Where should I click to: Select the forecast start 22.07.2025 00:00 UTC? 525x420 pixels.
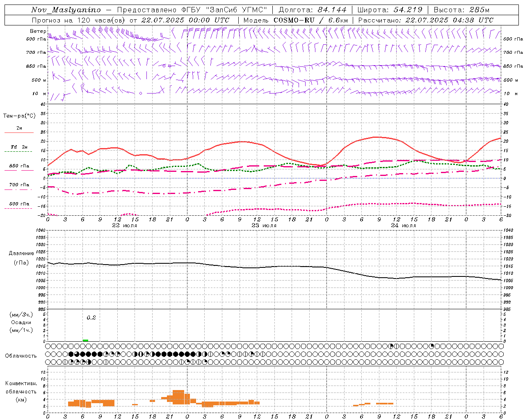point(185,20)
